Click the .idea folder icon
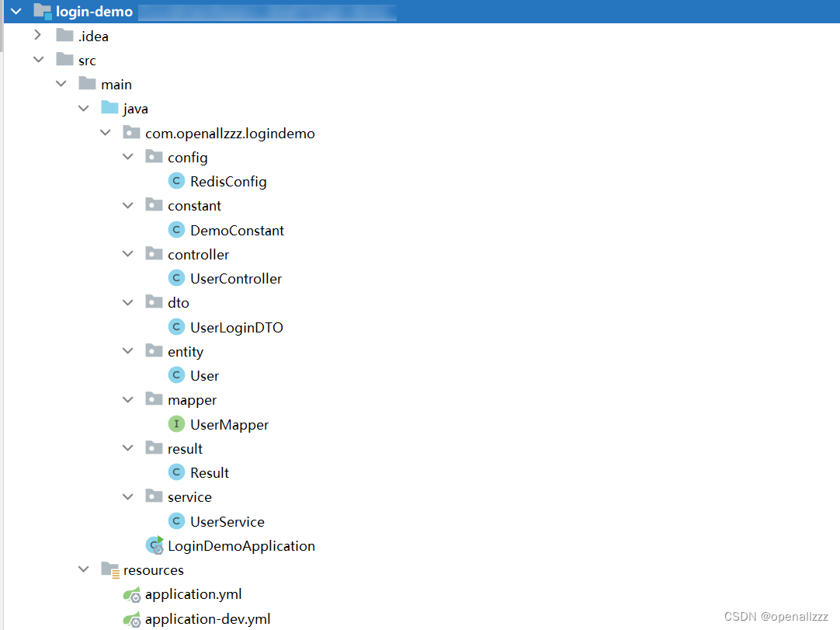Screen dimensions: 840x630 pos(64,36)
